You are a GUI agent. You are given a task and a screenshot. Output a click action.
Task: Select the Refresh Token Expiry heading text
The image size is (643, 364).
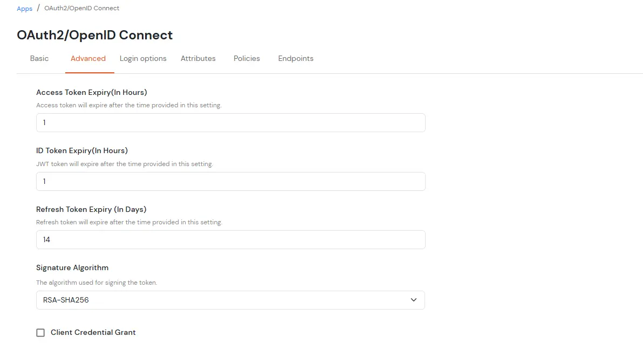click(91, 209)
